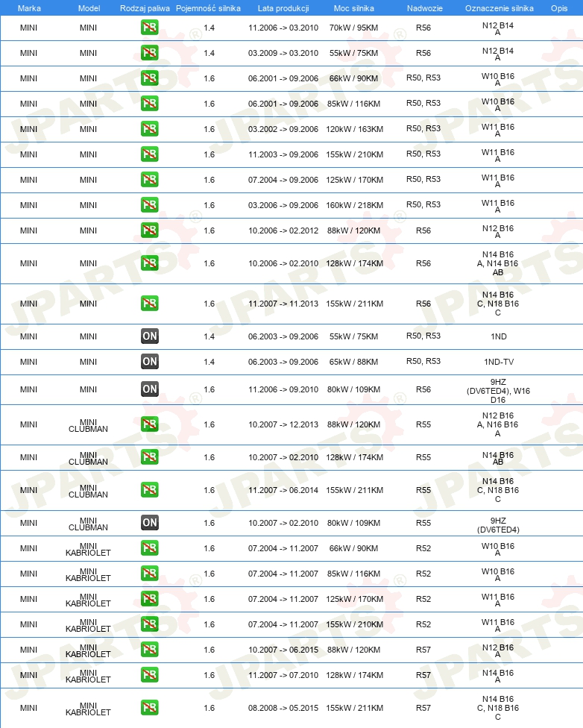This screenshot has height=728, width=583.
Task: Select the 10.2007 -> 12.2013 date cell
Action: coord(283,425)
